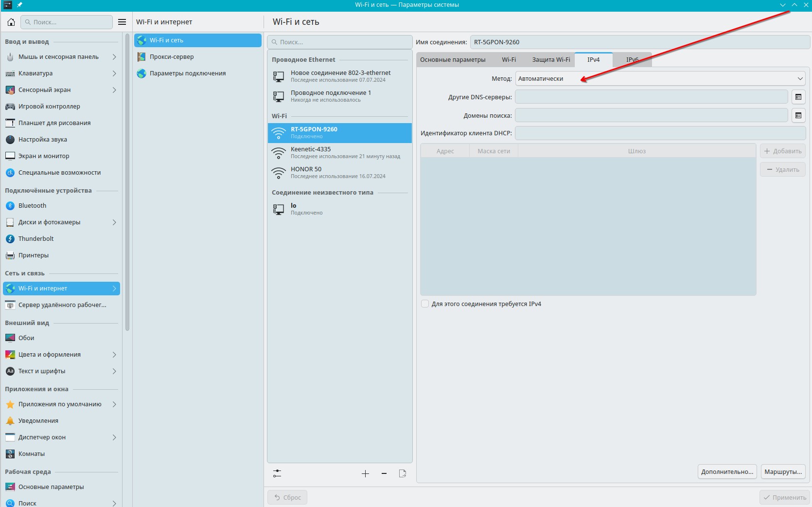Viewport: 812px width, 507px height.
Task: Select the RT-5GPON-9260 Wi-Fi connection
Action: pos(339,133)
